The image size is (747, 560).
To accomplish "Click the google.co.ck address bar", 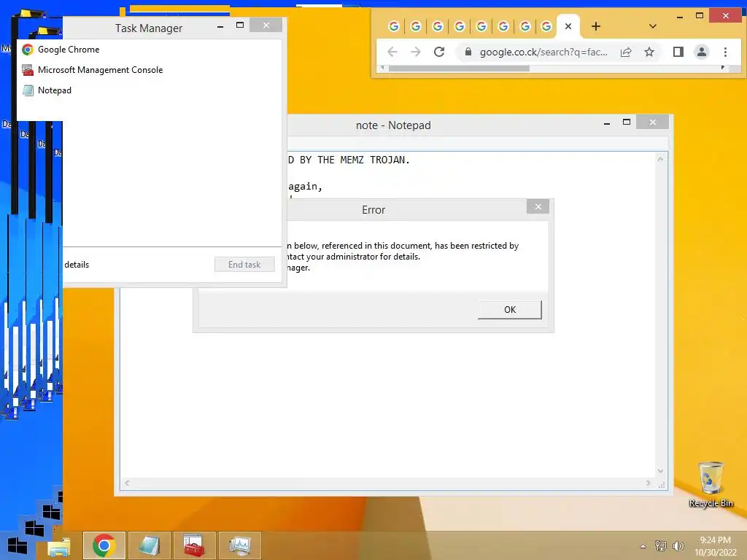I will [x=543, y=52].
